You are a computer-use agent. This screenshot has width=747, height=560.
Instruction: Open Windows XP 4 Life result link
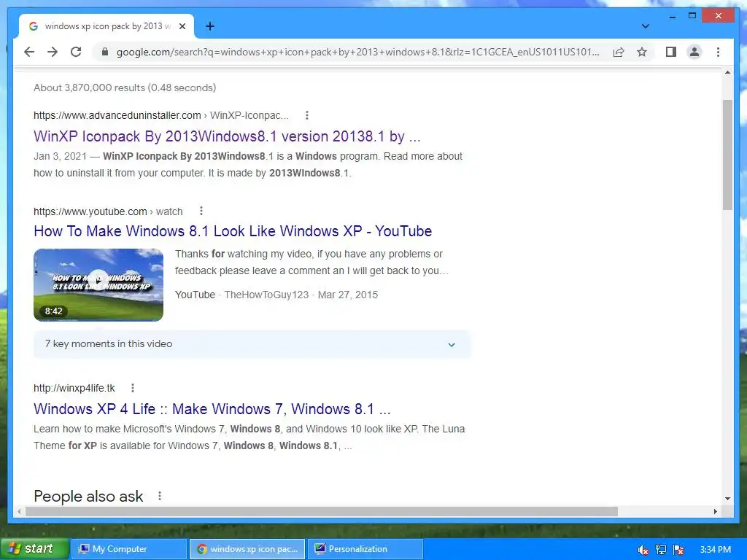(212, 409)
